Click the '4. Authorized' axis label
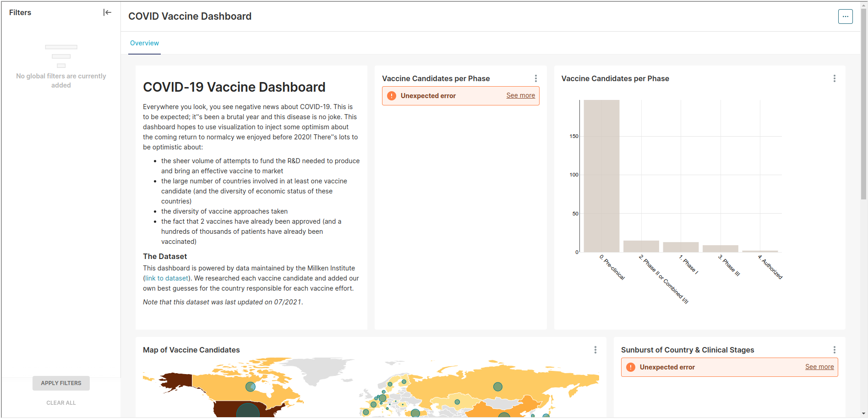The image size is (868, 419). coord(770,267)
